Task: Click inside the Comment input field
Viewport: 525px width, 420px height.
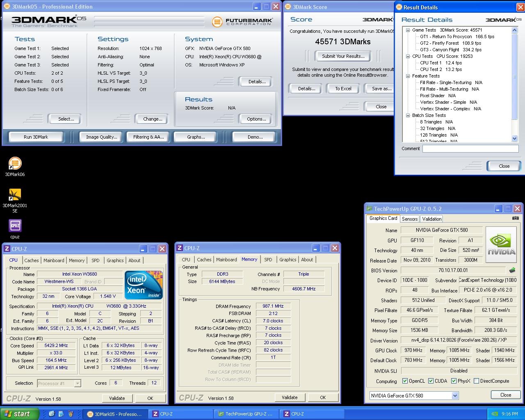Action: point(470,149)
